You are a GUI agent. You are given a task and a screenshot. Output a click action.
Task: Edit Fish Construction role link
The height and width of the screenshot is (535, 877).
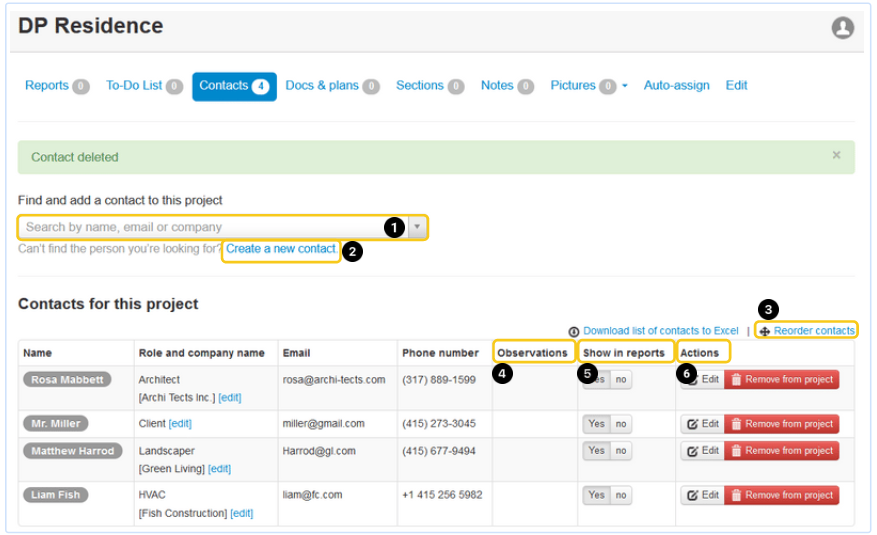pos(242,513)
